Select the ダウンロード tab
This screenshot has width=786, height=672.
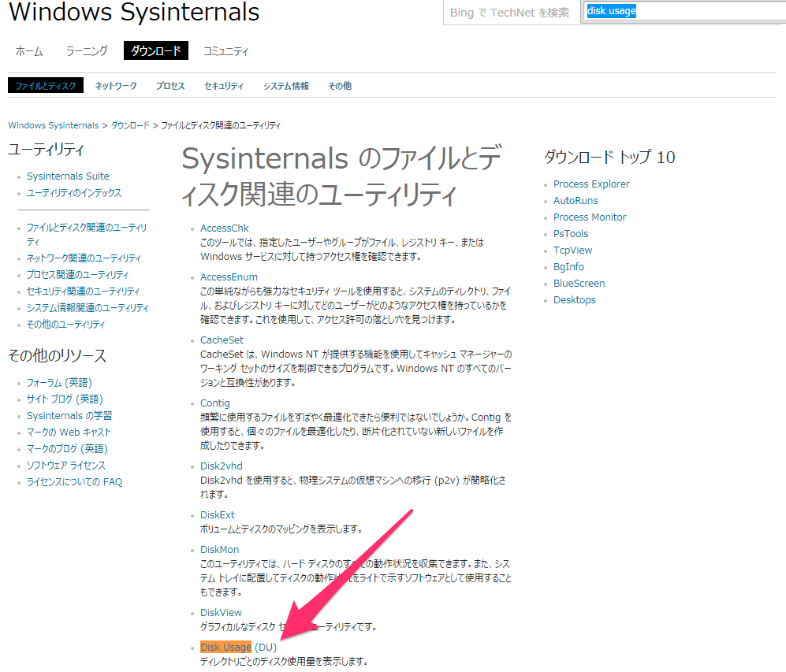tap(156, 50)
